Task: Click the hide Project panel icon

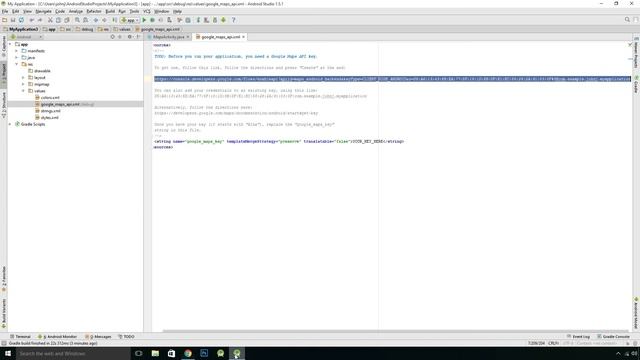Action: click(x=138, y=37)
